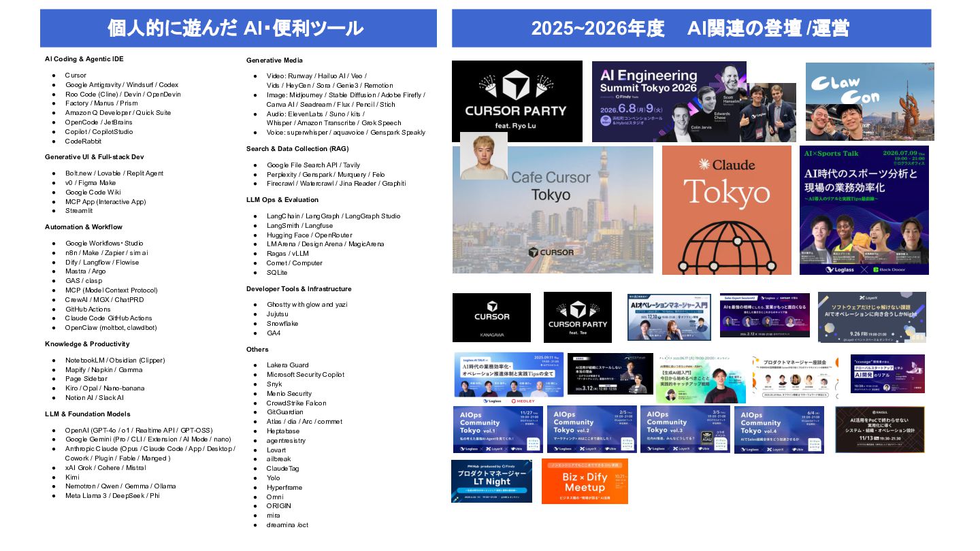Click the 'Voice: superwhisper / aquavoice / Genspark Speakly' row
This screenshot has height=551, width=980.
[x=346, y=133]
